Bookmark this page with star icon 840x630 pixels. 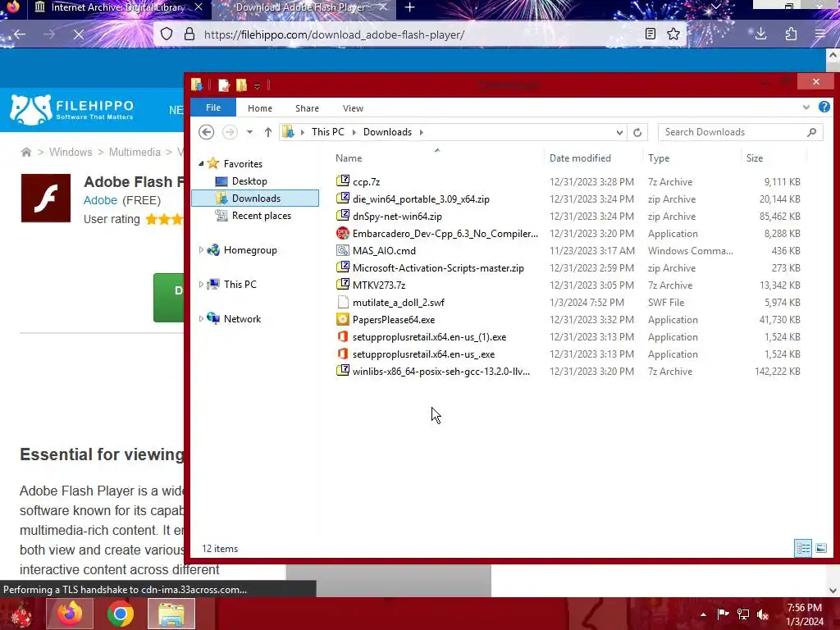[x=673, y=34]
